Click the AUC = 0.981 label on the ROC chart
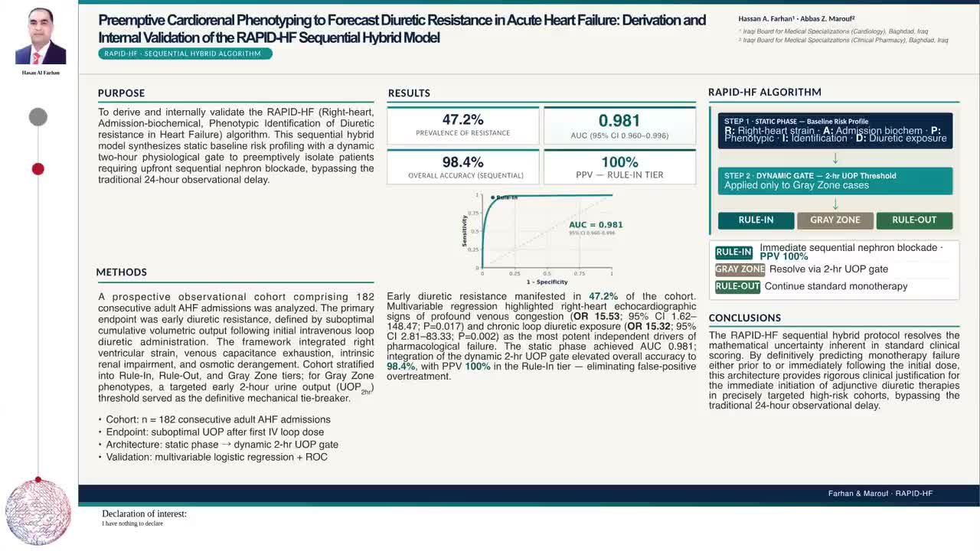 click(596, 225)
